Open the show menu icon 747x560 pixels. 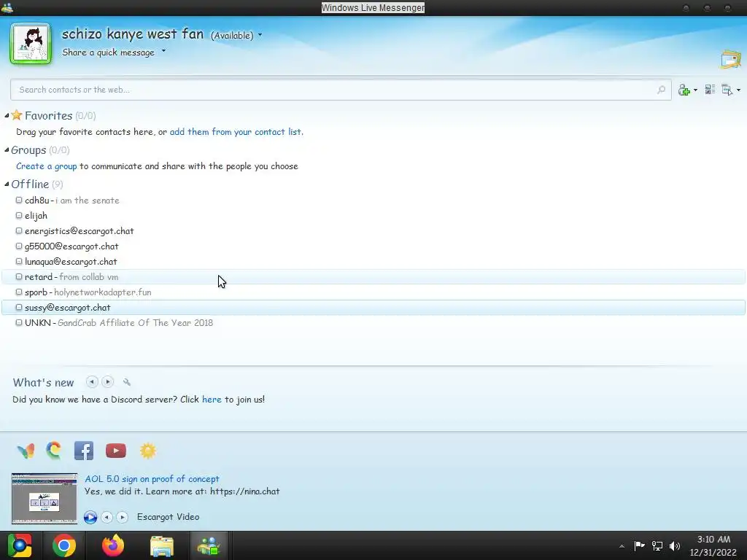click(x=727, y=90)
